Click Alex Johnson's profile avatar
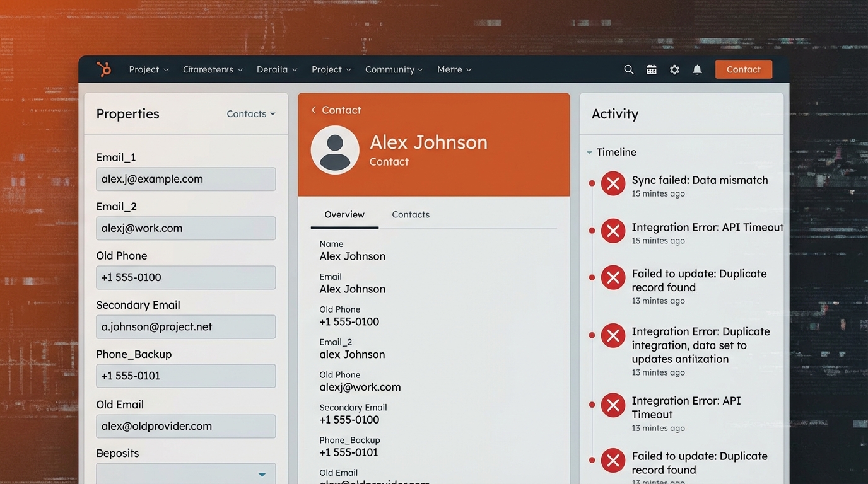 pyautogui.click(x=335, y=150)
